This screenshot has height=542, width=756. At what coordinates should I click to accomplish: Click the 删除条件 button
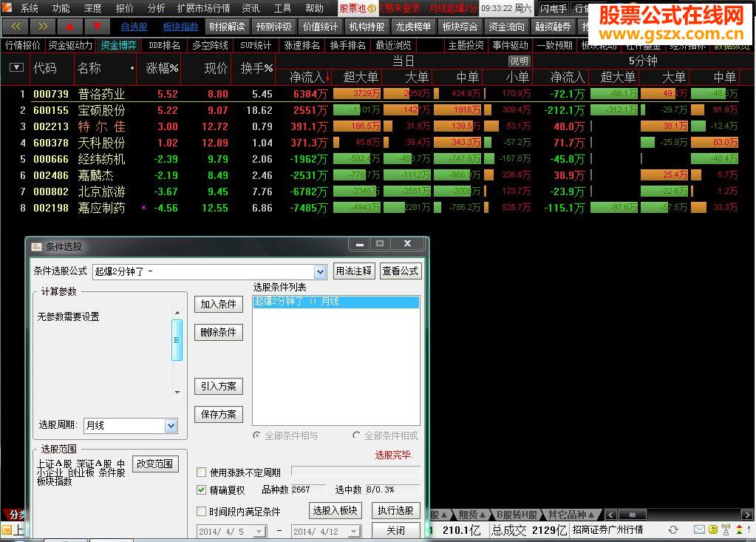(x=219, y=332)
